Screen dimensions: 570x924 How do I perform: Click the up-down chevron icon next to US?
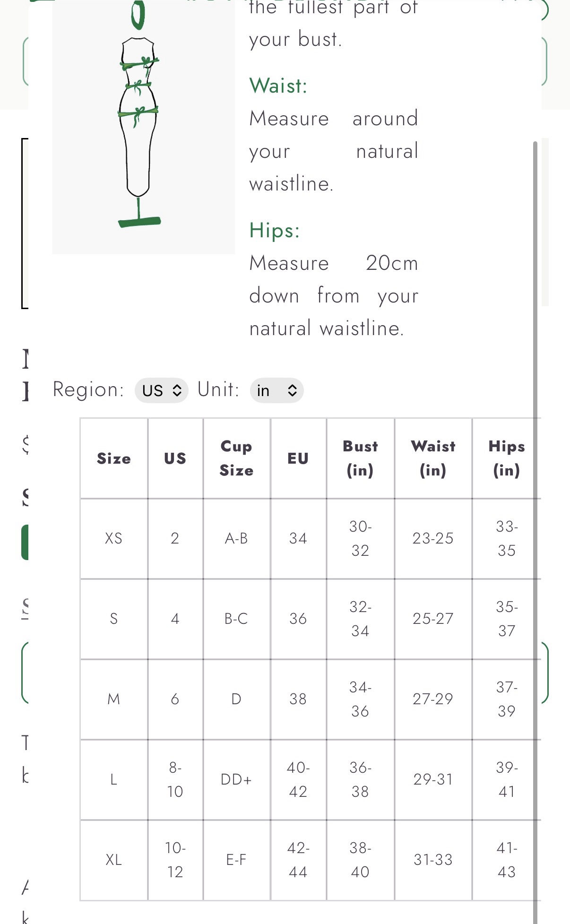click(x=177, y=390)
